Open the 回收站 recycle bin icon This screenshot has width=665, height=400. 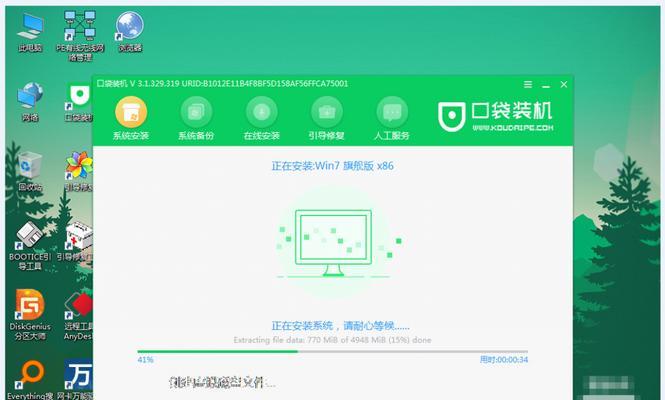[30, 171]
